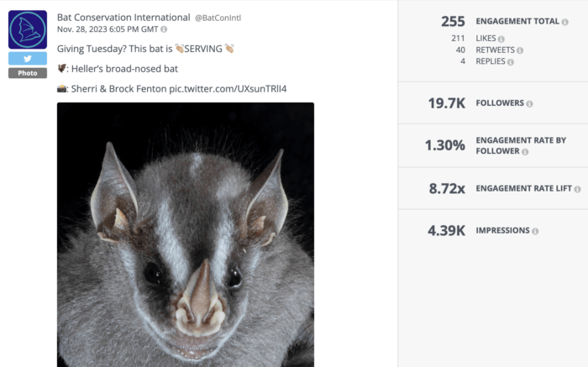Click the Impressions info icon
This screenshot has width=588, height=367.
(535, 231)
